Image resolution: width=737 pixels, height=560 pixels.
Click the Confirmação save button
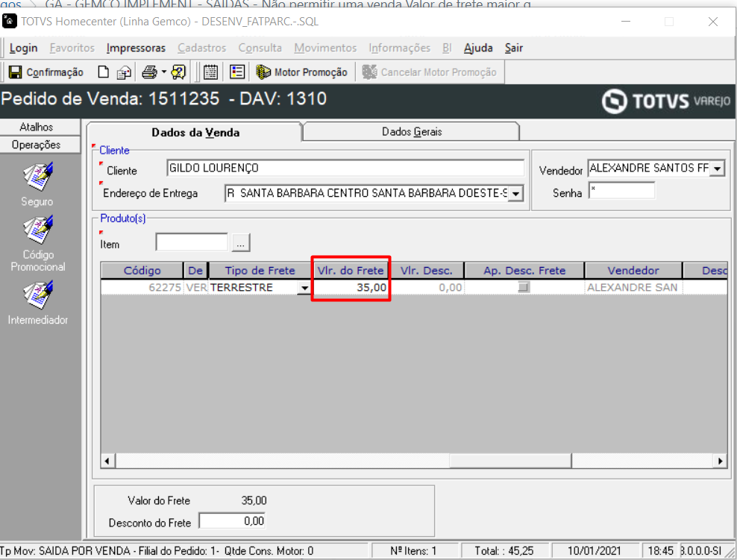click(46, 72)
